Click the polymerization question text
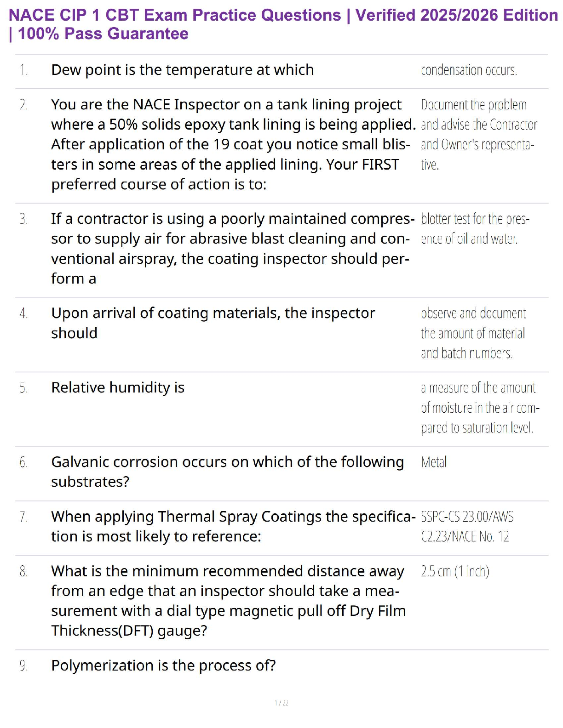Viewport: 563px width, 728px height. tap(163, 665)
